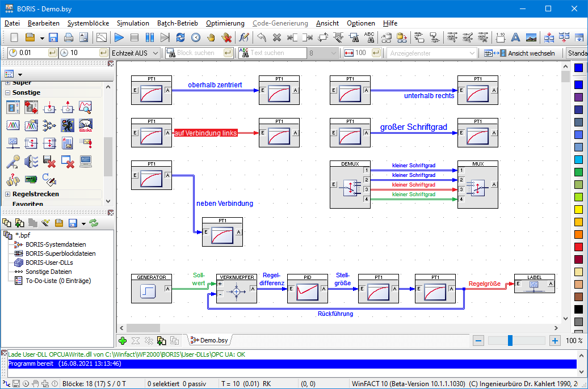Click the blue save diskette icon in main toolbar
Viewport: 588px width, 389px height.
coord(53,37)
